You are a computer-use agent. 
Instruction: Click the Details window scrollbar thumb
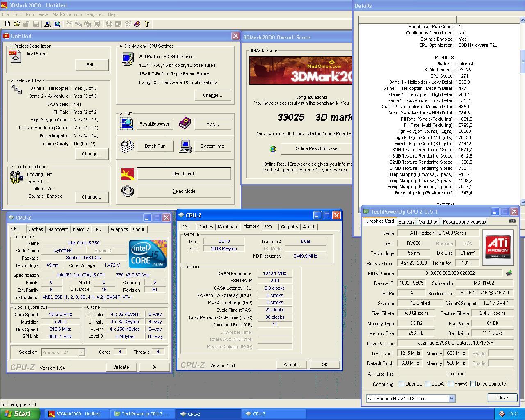click(x=523, y=61)
